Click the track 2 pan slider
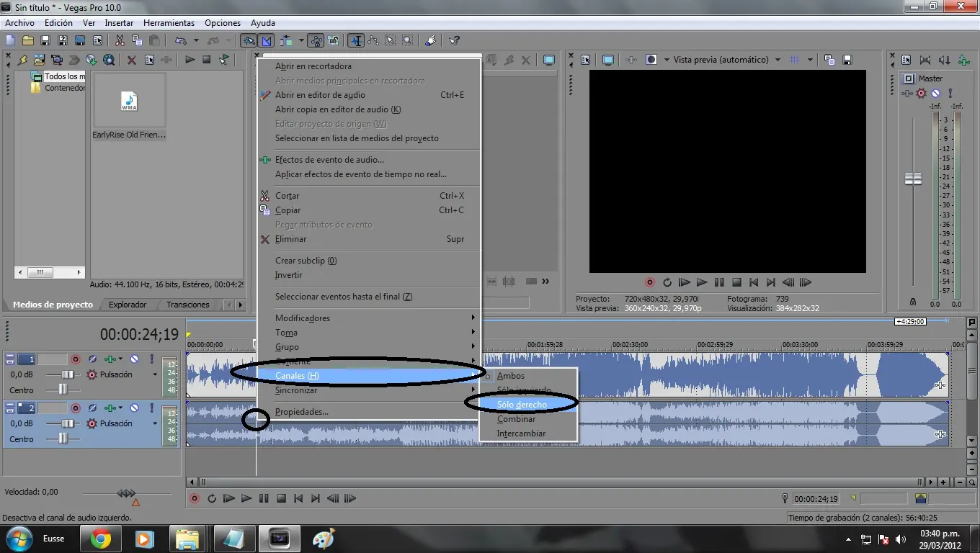980x553 pixels. point(63,439)
